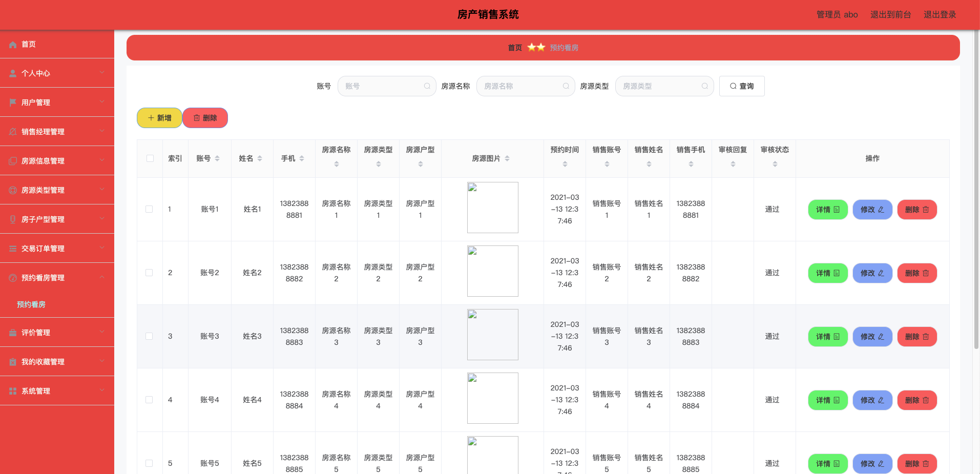980x474 pixels.
Task: Click the search icon in 账号 field
Action: pos(427,86)
